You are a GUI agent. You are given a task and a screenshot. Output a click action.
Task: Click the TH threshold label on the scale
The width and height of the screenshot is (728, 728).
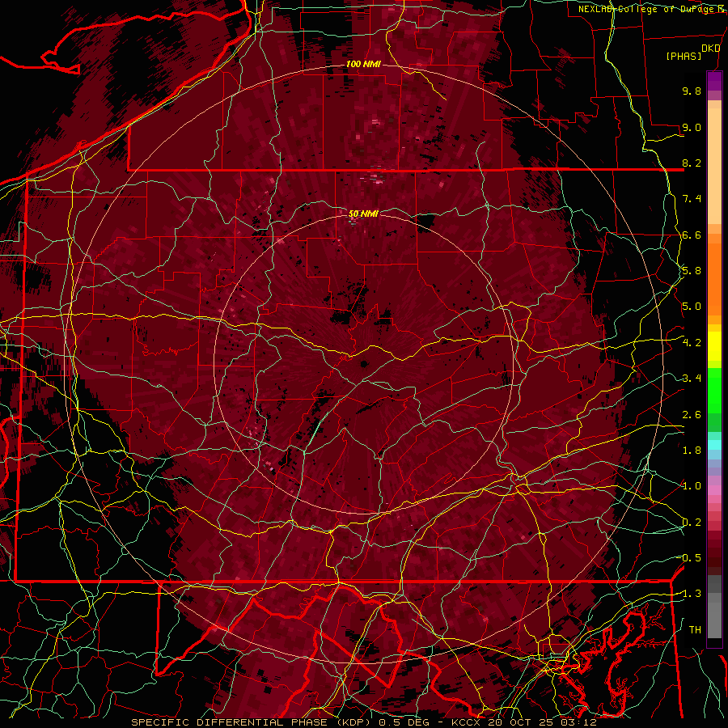click(x=695, y=630)
